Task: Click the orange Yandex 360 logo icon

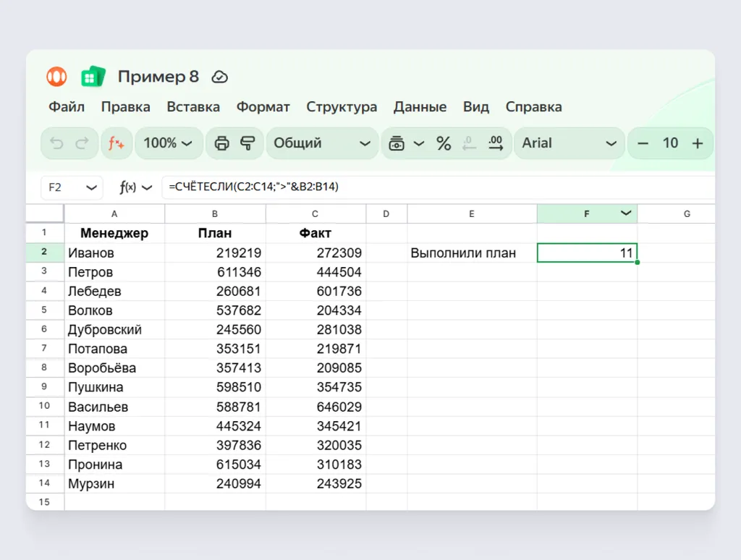Action: [56, 77]
